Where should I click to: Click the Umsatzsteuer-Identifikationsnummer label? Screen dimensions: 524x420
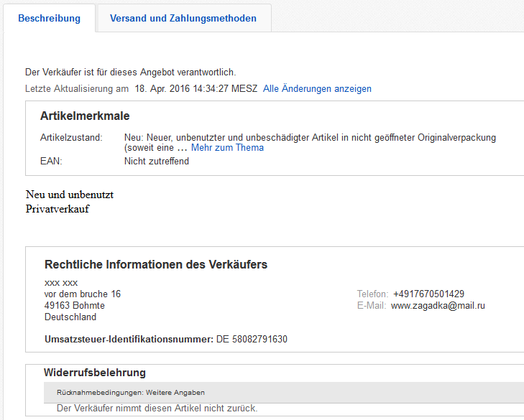129,340
